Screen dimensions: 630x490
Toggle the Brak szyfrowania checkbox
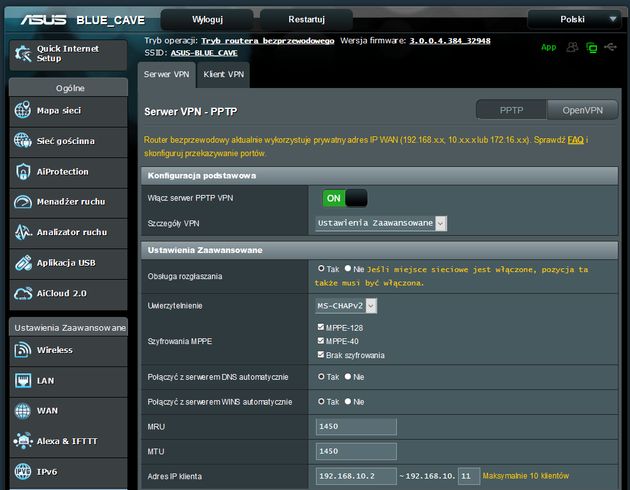point(321,354)
